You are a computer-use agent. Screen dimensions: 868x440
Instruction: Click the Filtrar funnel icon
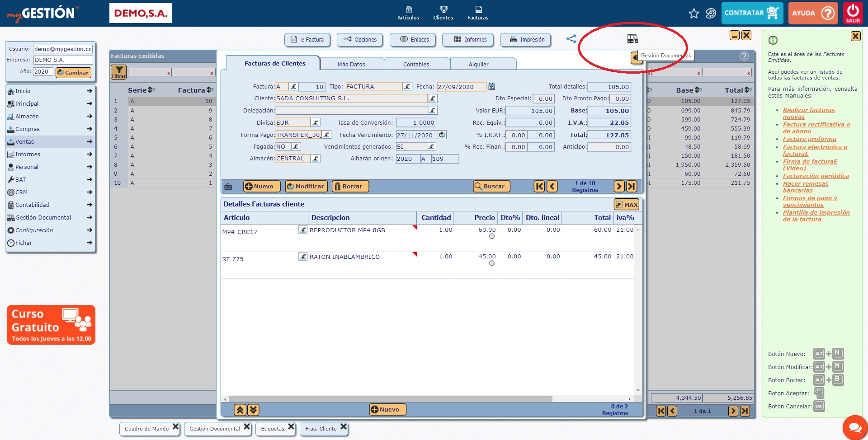pos(118,72)
